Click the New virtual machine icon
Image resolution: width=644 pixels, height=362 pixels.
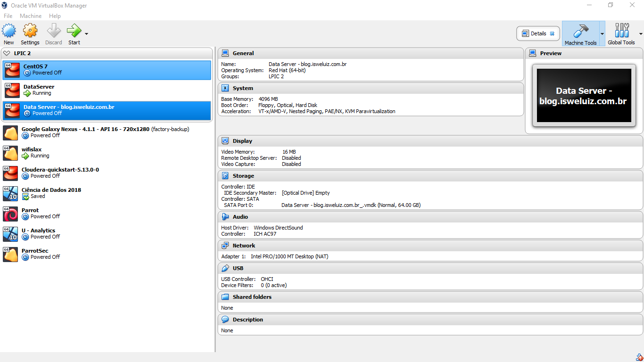tap(9, 31)
